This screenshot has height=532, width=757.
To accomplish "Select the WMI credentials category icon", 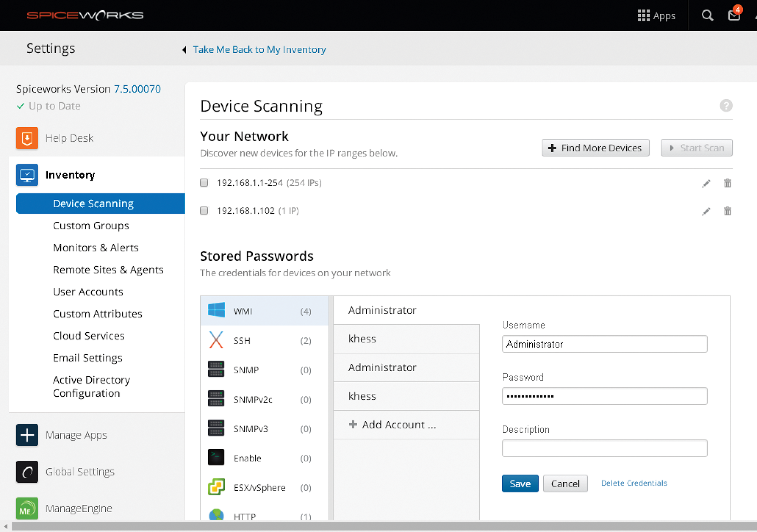I will pos(216,311).
